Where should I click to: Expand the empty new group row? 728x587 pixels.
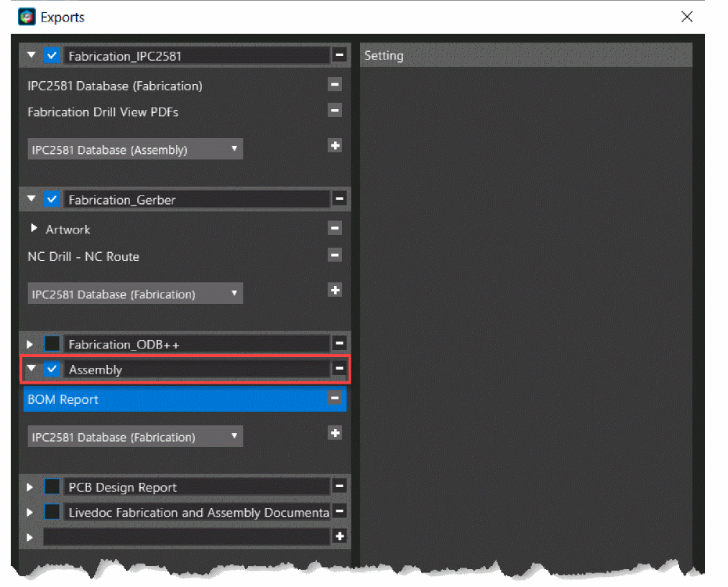[29, 537]
